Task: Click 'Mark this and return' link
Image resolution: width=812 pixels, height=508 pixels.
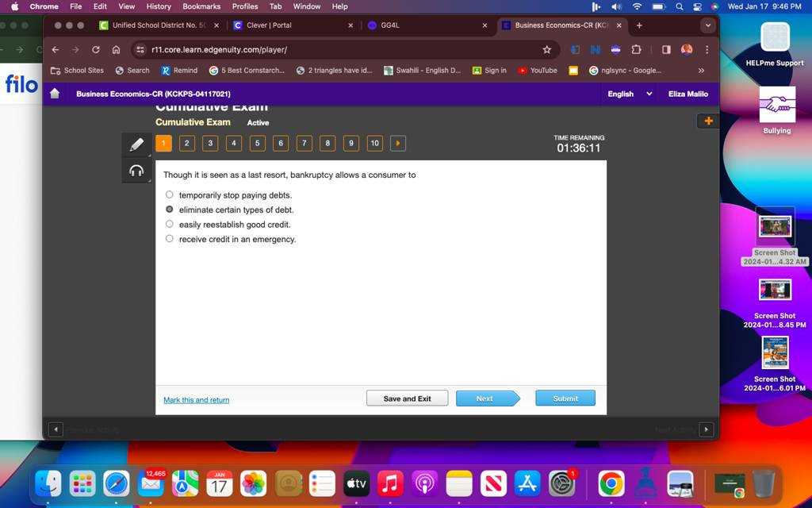Action: [x=197, y=400]
